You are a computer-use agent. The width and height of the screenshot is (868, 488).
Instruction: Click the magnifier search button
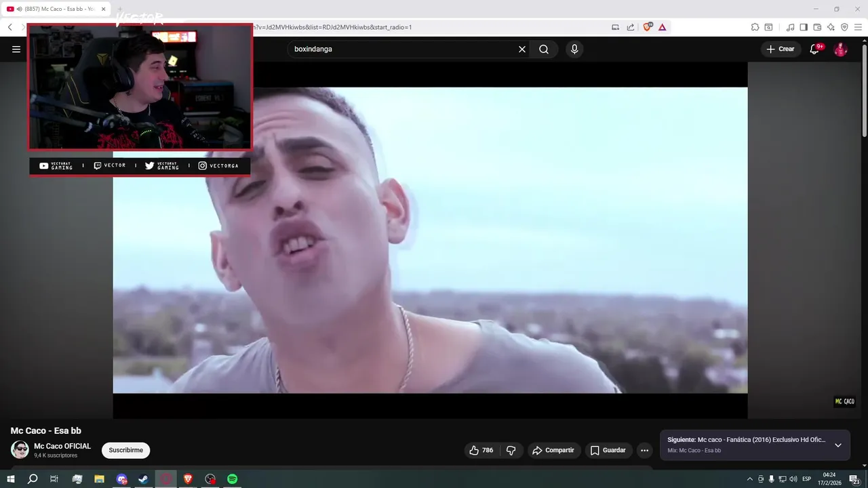(544, 49)
